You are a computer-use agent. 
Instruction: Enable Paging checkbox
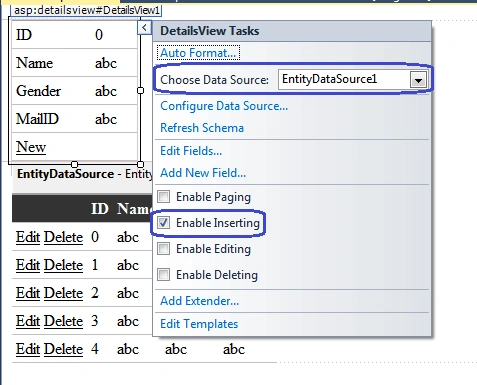coord(164,197)
